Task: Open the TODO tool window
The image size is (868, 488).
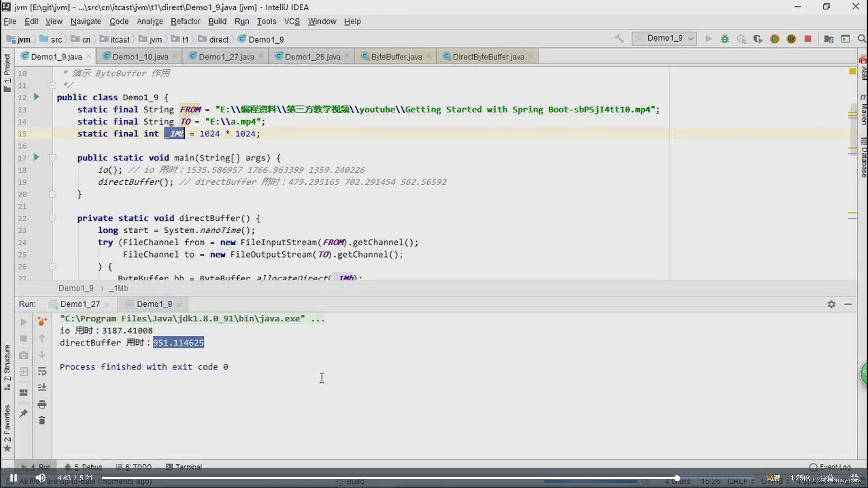Action: 134,467
